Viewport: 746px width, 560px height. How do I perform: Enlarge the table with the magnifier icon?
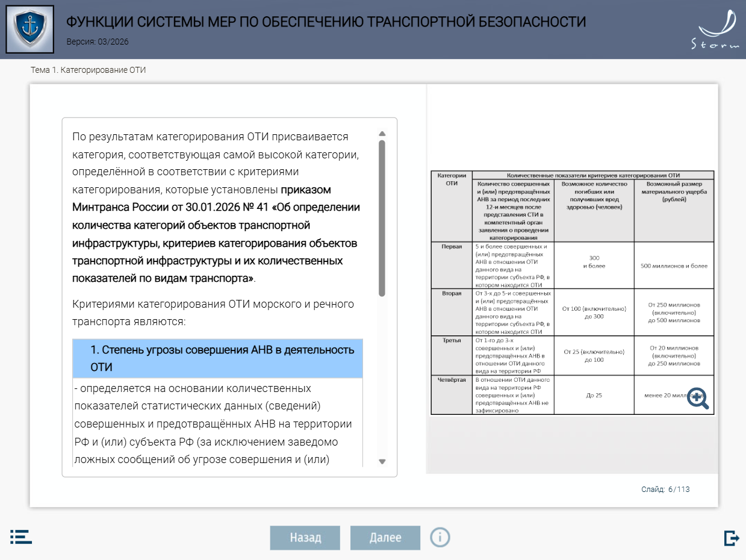click(x=697, y=397)
